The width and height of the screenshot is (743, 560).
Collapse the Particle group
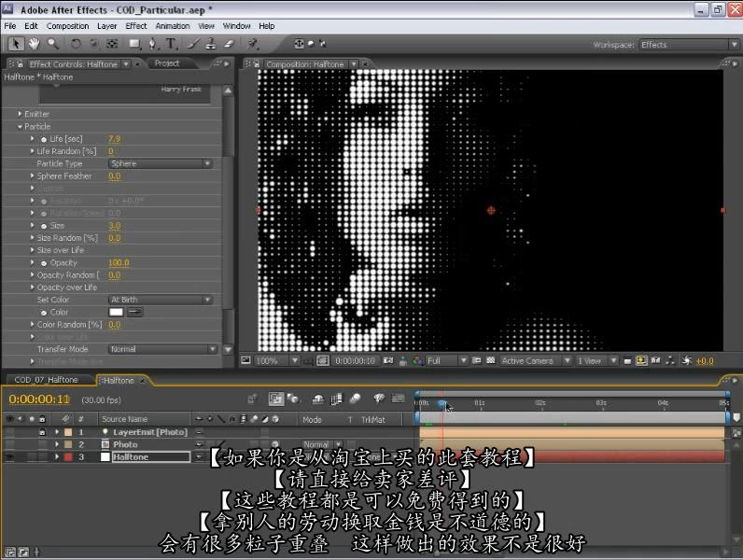[x=20, y=127]
